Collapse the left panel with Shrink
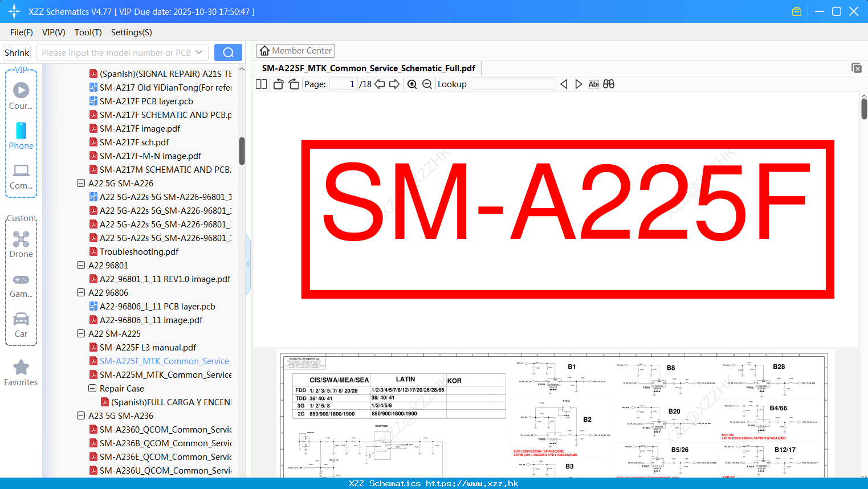 pyautogui.click(x=17, y=52)
